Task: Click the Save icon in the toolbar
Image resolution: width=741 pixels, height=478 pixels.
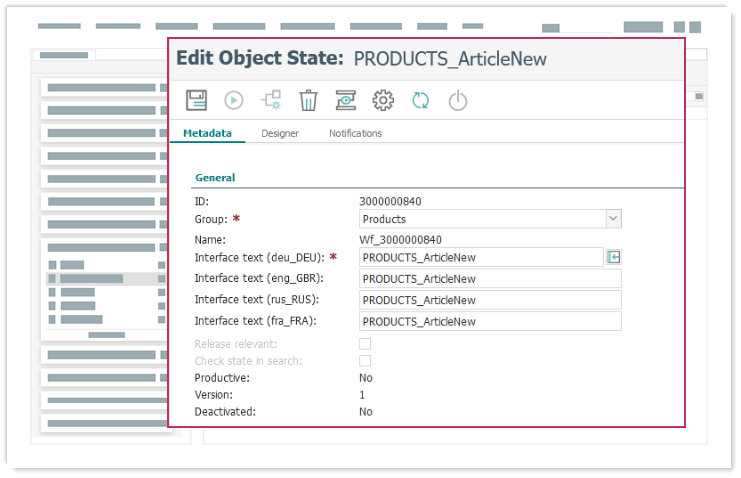Action: tap(196, 100)
